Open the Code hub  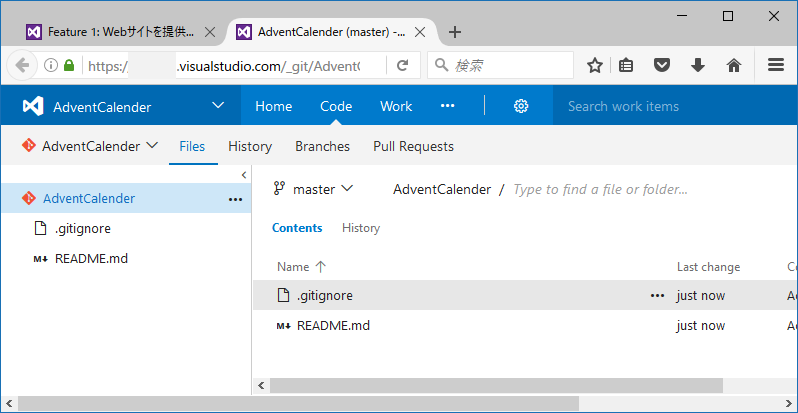(x=336, y=106)
